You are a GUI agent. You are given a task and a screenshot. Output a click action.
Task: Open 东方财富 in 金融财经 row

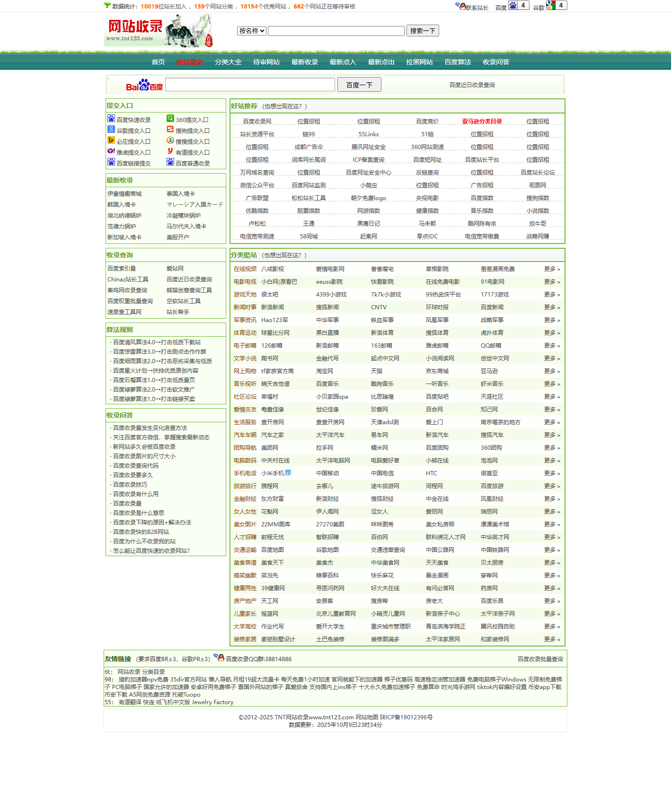coord(273,498)
